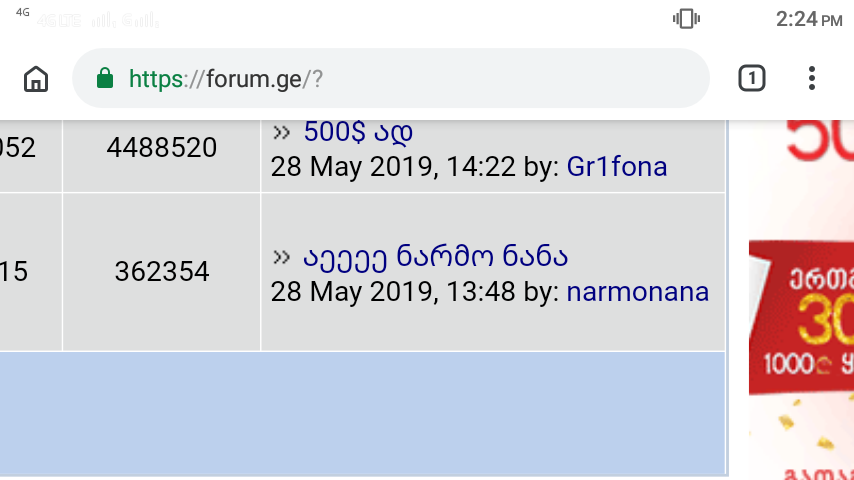
Task: Click the 28 May 2019, 14:22 timestamp
Action: point(393,167)
